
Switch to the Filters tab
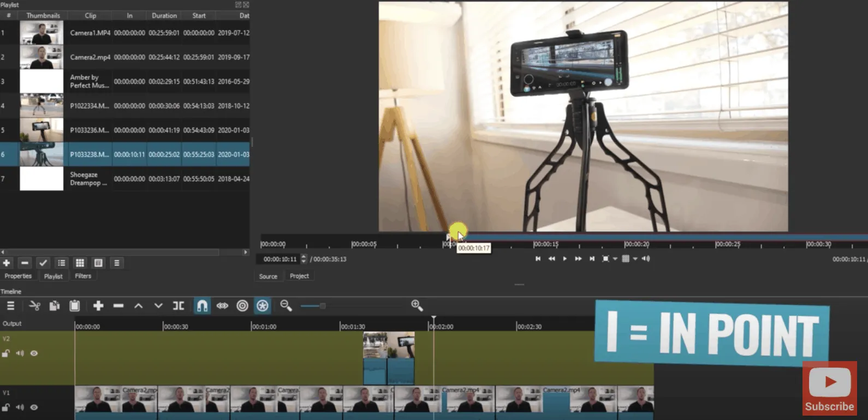pyautogui.click(x=83, y=276)
